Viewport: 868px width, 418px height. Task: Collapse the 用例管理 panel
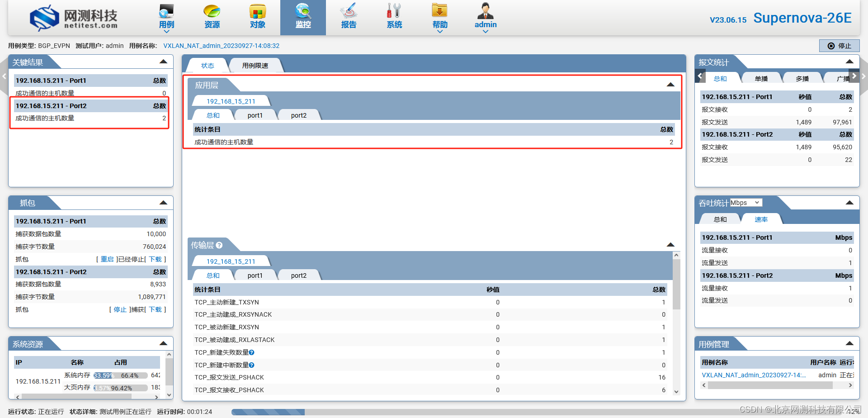(850, 343)
